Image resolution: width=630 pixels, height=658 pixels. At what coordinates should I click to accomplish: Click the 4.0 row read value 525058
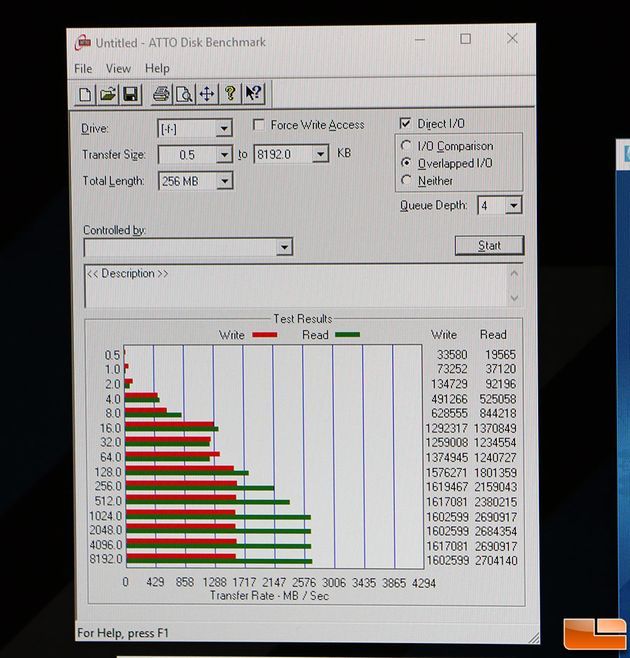pyautogui.click(x=498, y=399)
